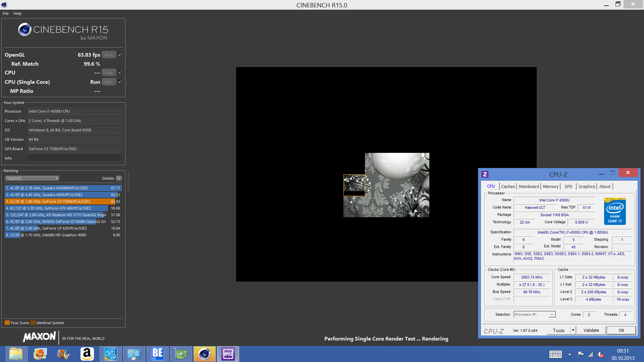Open the touch keyboard from the system tray
This screenshot has width=644, height=362.
[x=555, y=354]
